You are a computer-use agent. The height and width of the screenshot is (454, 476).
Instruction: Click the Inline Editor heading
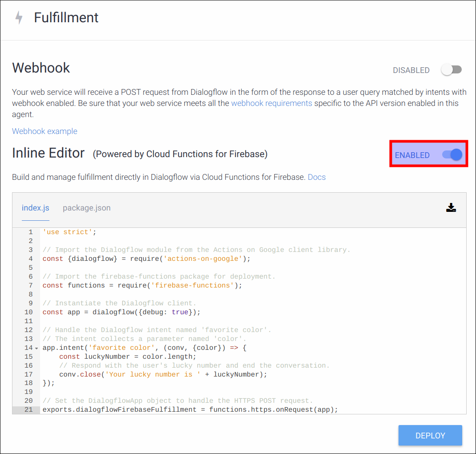click(48, 153)
